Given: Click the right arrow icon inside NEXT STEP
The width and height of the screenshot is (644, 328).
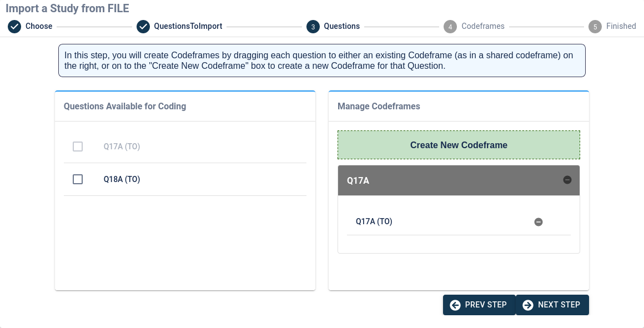Looking at the screenshot, I should click(527, 305).
